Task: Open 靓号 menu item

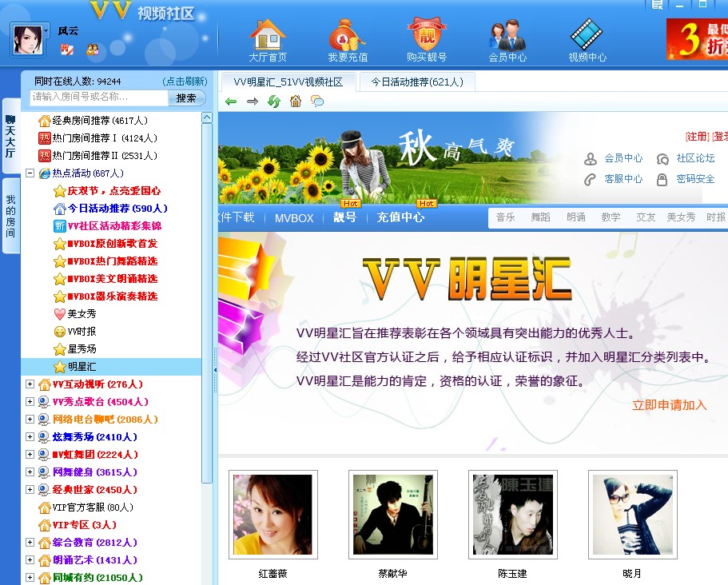Action: click(344, 217)
